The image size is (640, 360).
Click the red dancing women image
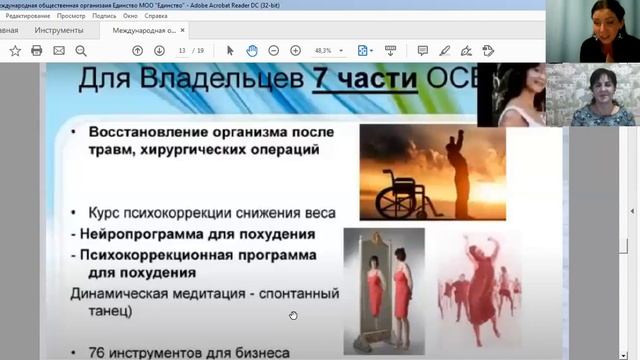pyautogui.click(x=479, y=291)
